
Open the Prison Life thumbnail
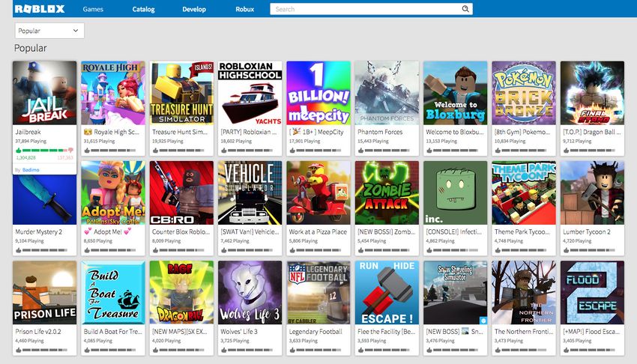tap(45, 293)
